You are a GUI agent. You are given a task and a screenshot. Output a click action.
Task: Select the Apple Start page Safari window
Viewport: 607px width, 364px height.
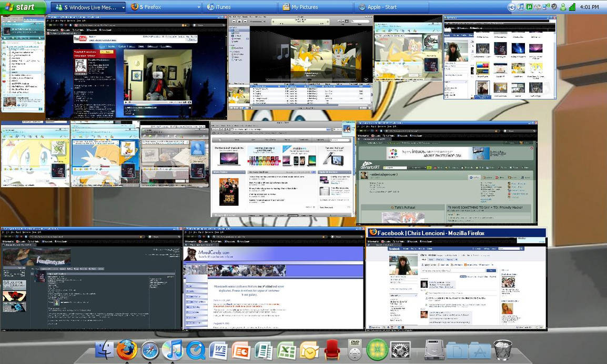[x=282, y=169]
